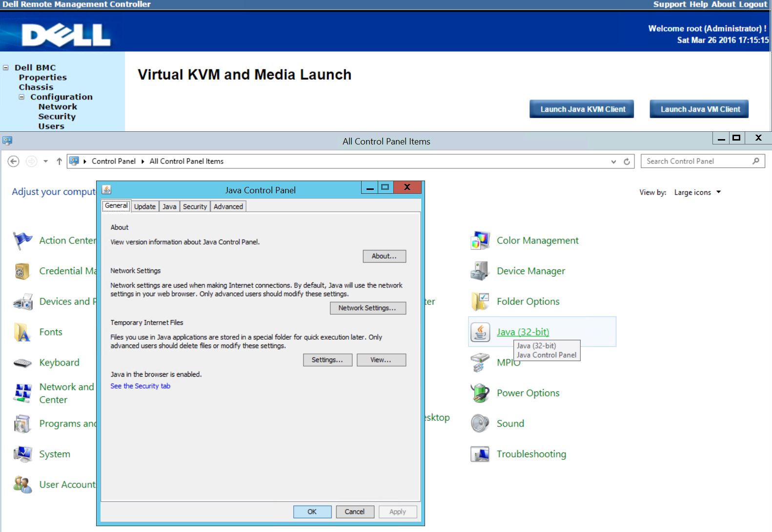Open the Programs and Features icon
Screen dimensions: 772x532
[x=22, y=424]
